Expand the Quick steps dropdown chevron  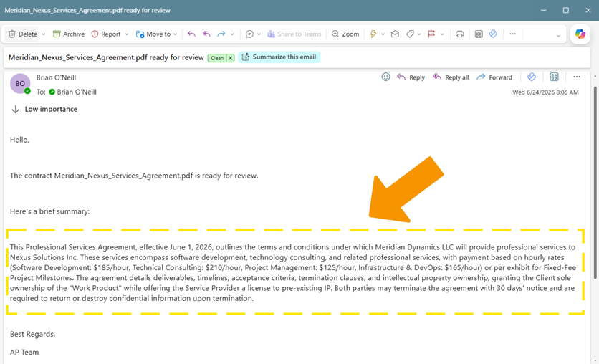click(383, 34)
